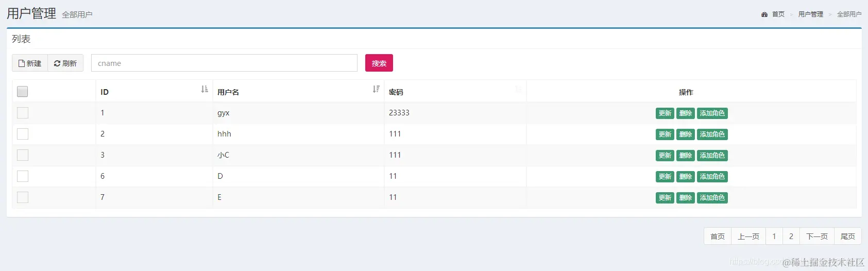Click the ID column header label
Viewport: 868px width, 271px height.
[x=105, y=92]
